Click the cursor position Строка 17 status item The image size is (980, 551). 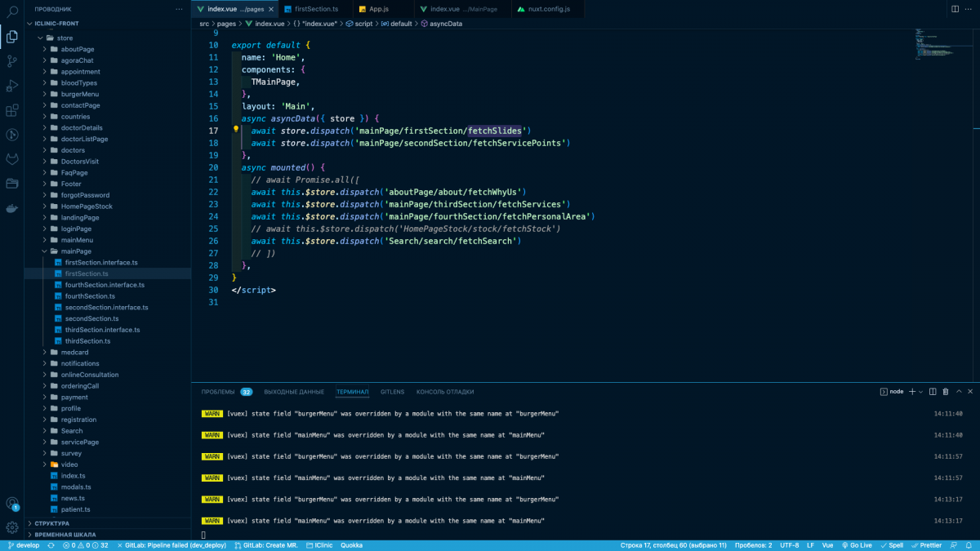pyautogui.click(x=672, y=545)
